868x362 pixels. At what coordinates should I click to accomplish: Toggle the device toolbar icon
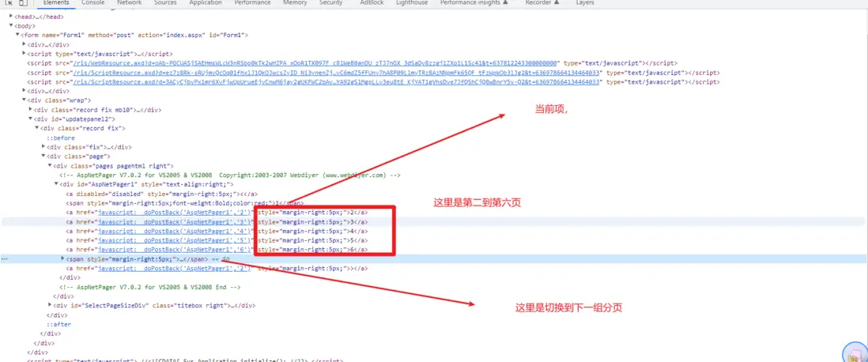(23, 3)
